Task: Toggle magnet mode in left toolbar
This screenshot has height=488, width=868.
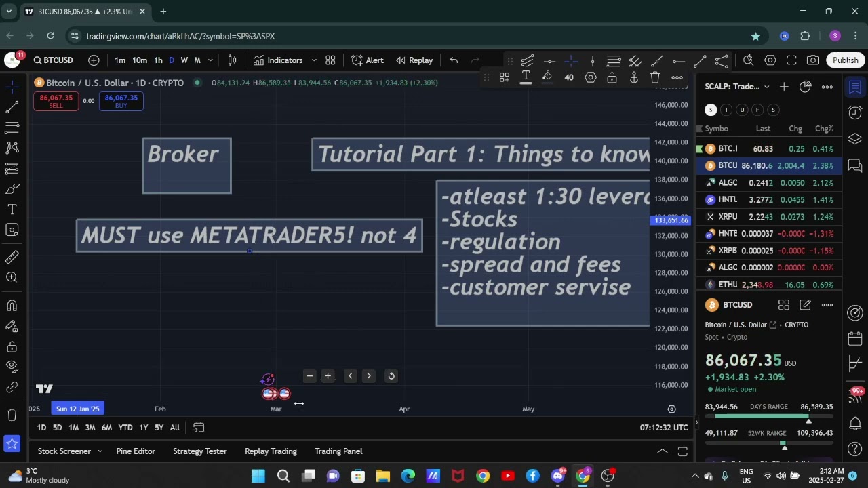Action: [x=12, y=306]
